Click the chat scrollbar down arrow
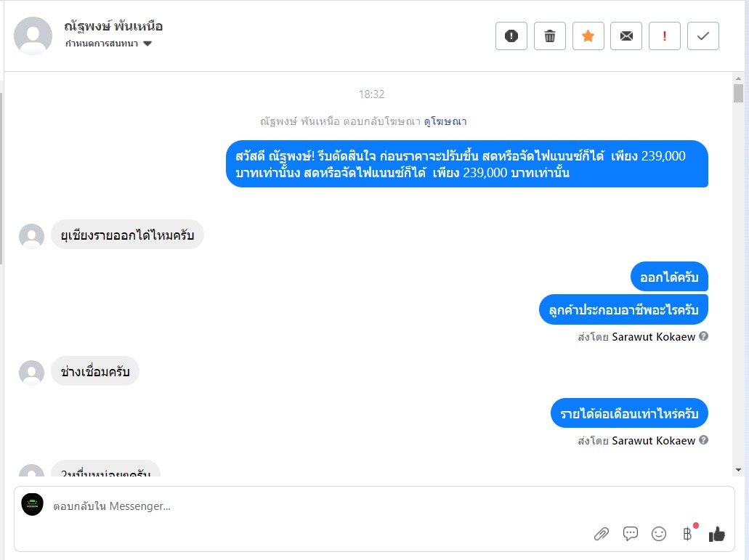Image resolution: width=749 pixels, height=560 pixels. (739, 470)
